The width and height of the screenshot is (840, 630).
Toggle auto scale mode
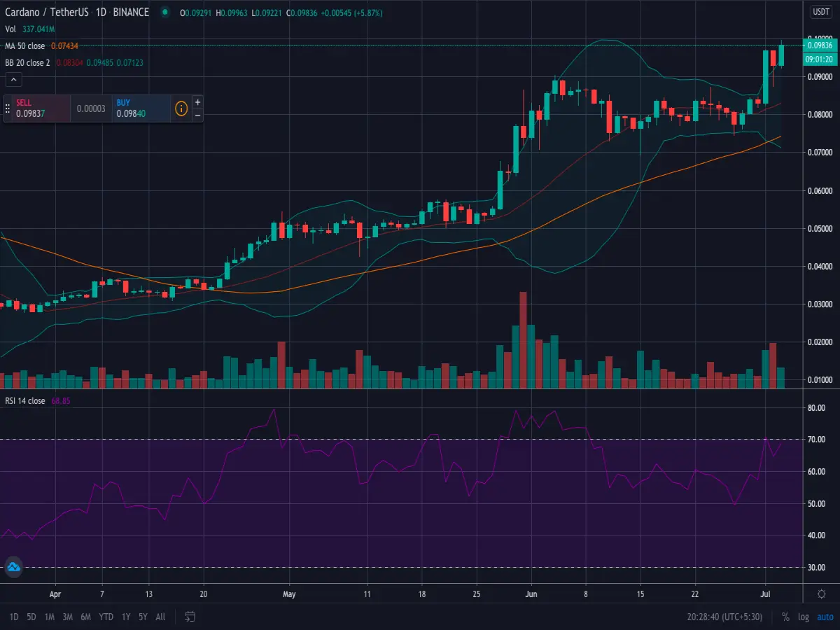pos(825,617)
